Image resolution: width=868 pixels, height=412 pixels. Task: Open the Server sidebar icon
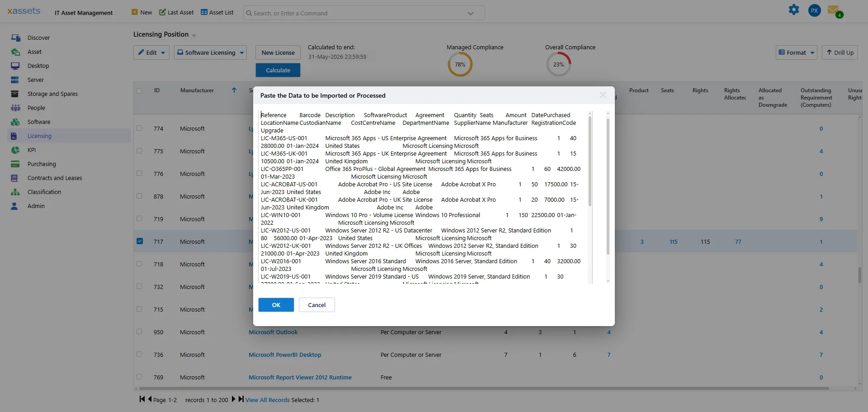(15, 80)
